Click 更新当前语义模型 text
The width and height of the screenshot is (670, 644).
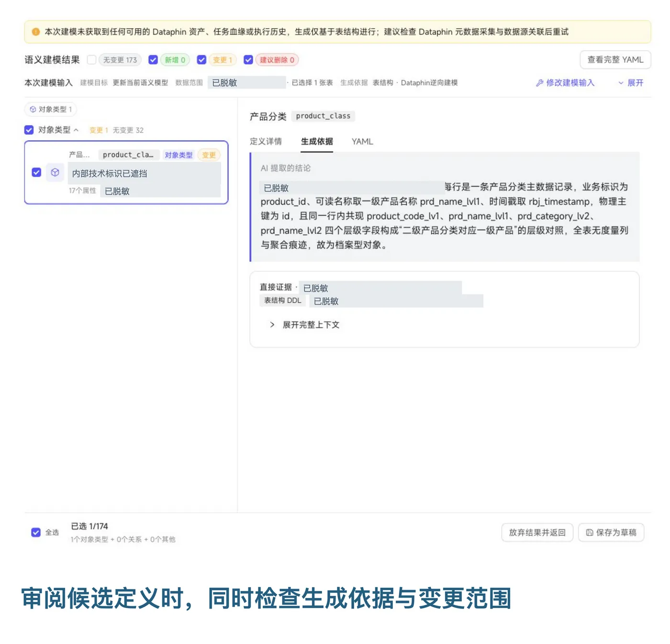pos(140,83)
